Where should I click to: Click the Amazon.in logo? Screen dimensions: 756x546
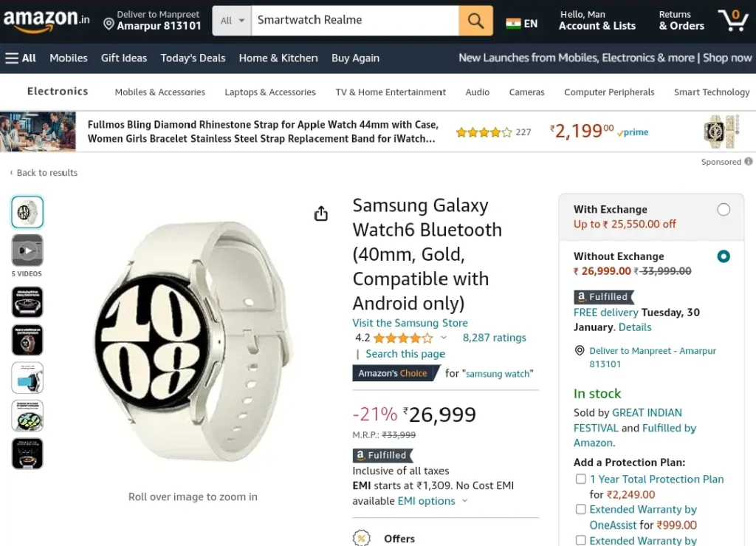coord(47,21)
